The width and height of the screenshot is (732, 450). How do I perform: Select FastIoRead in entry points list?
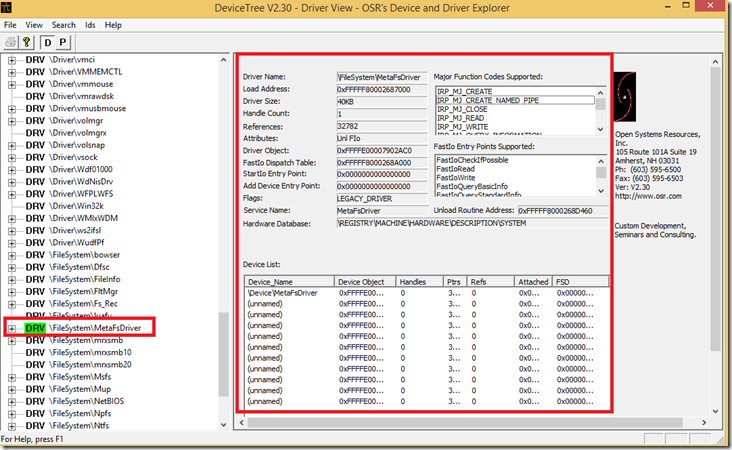(455, 170)
